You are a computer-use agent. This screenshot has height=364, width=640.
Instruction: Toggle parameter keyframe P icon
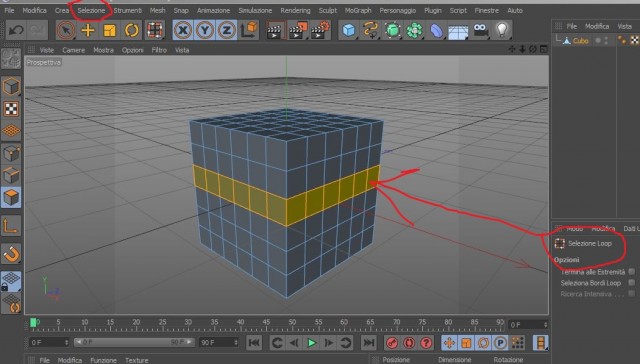pos(500,342)
